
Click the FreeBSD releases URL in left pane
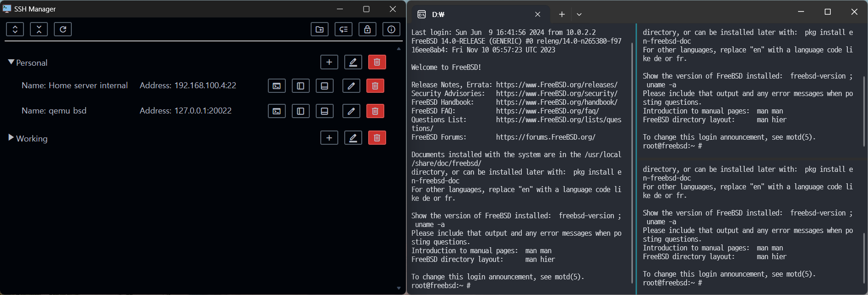557,85
